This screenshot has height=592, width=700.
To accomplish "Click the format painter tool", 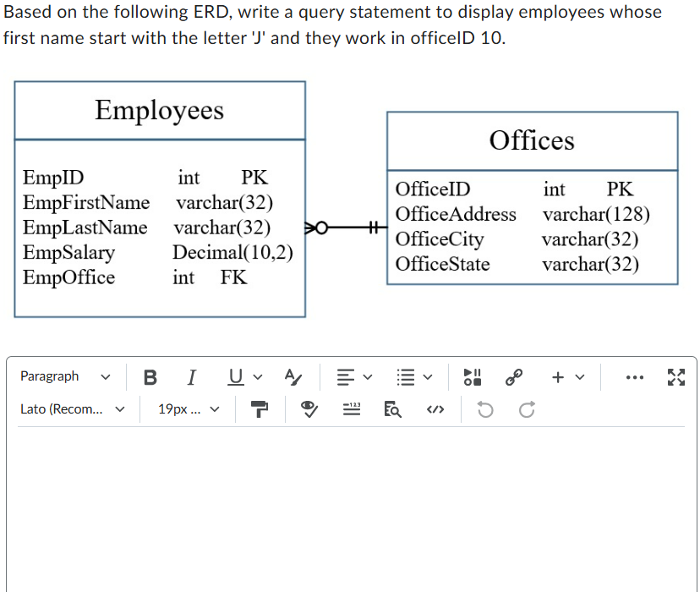I will 260,408.
